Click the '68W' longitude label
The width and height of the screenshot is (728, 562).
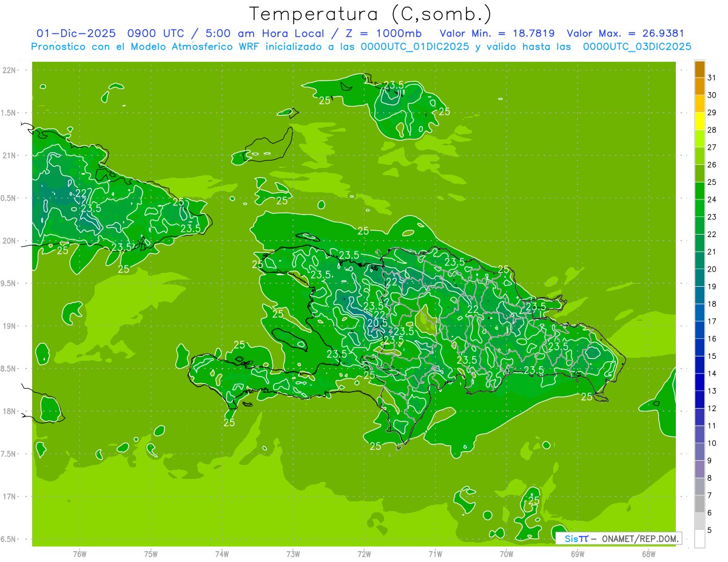tap(649, 554)
